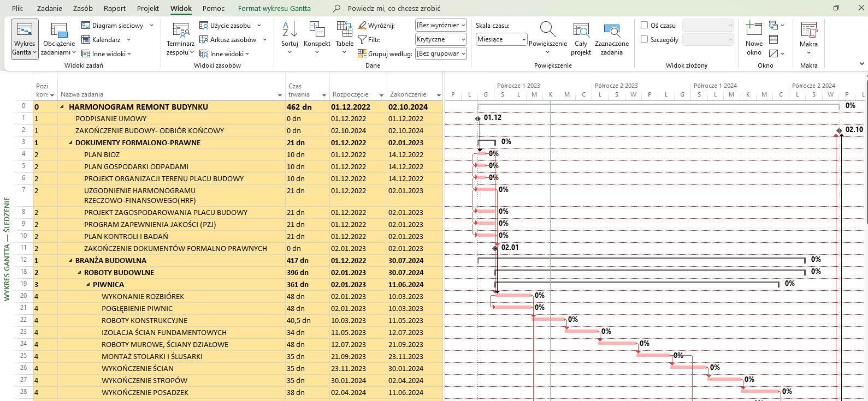Screen dimensions: 868x401
Task: Click the Sortuj icon
Action: 290,30
